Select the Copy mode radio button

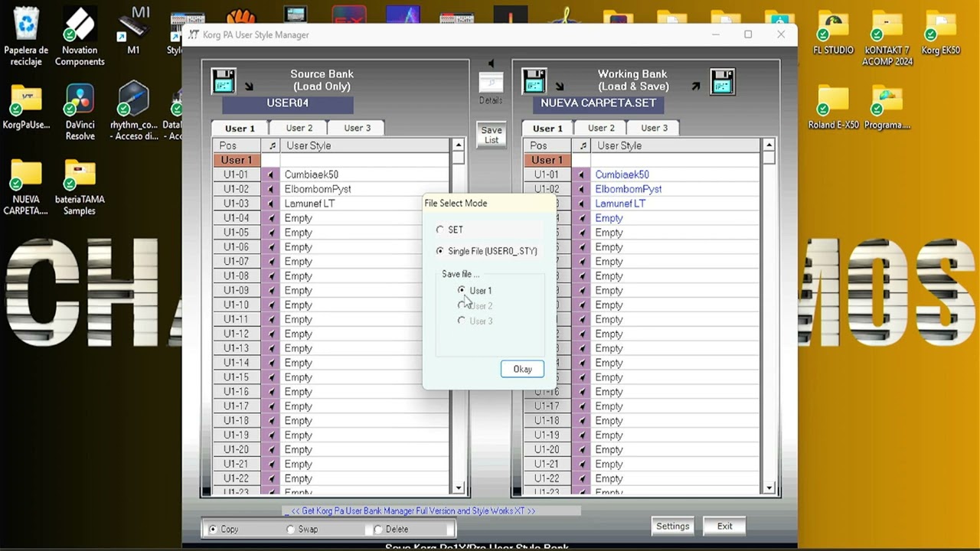pos(213,529)
